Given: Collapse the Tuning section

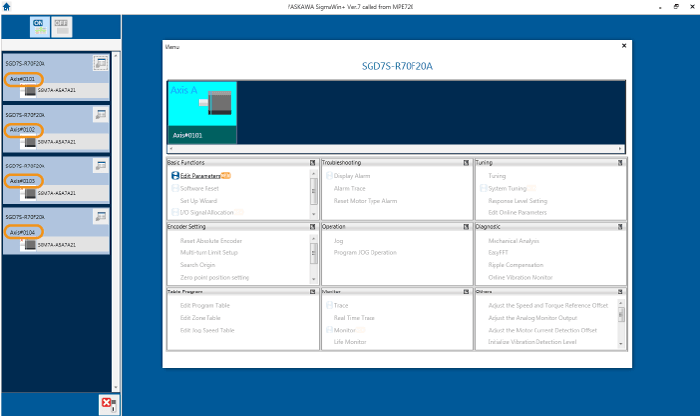Looking at the screenshot, I should 621,162.
